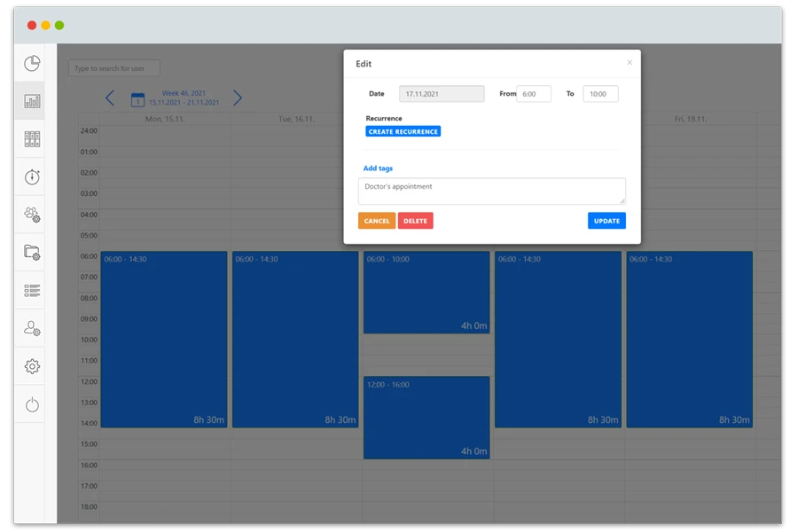The height and width of the screenshot is (532, 798).
Task: Open the project folder settings icon
Action: [32, 253]
